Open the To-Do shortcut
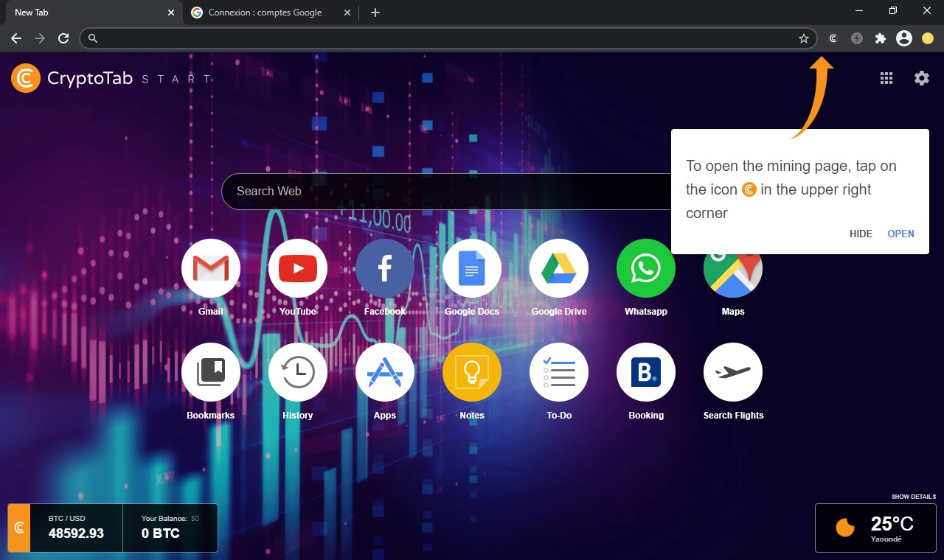This screenshot has height=560, width=944. tap(559, 372)
